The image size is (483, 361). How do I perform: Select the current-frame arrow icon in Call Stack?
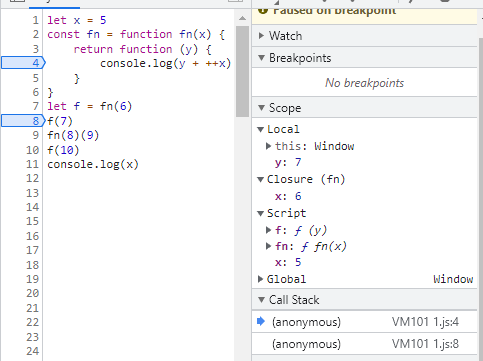tap(261, 321)
